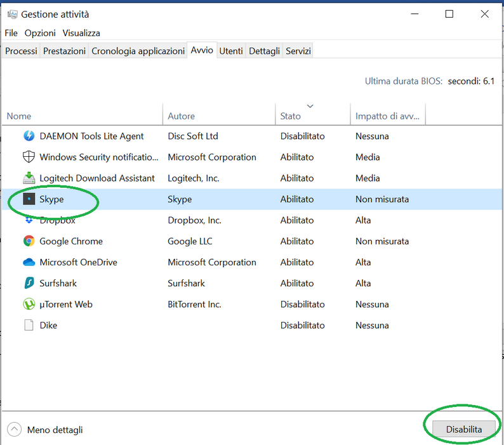Screen dimensions: 504x445
Task: Click the Logitech Download Assistant icon
Action: point(29,178)
